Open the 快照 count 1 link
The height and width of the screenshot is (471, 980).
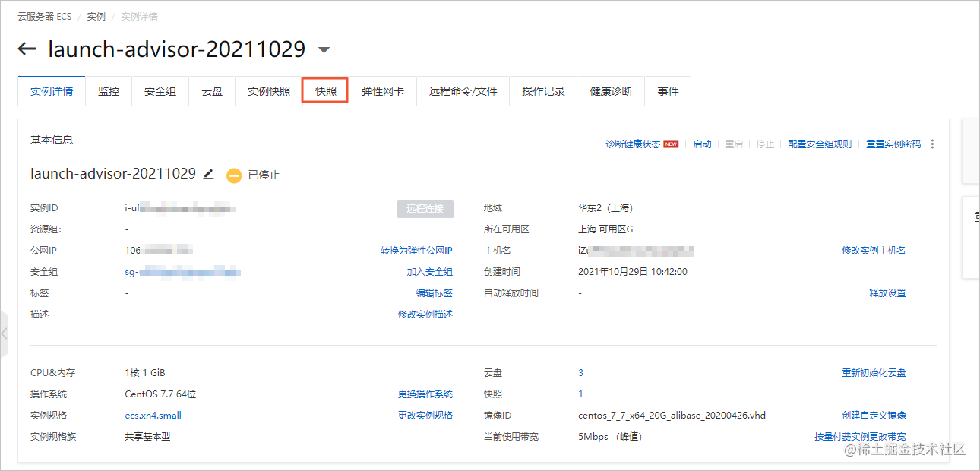coord(580,394)
